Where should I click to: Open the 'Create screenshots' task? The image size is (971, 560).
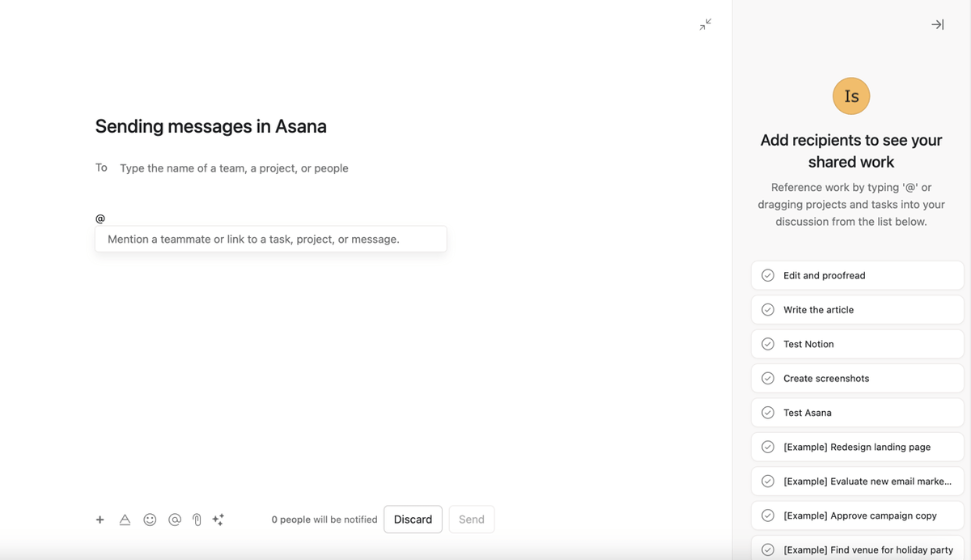coord(826,378)
